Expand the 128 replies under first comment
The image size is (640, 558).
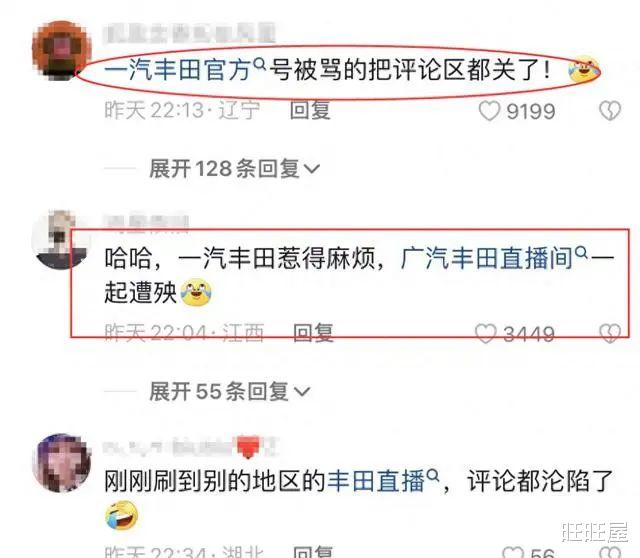234,169
